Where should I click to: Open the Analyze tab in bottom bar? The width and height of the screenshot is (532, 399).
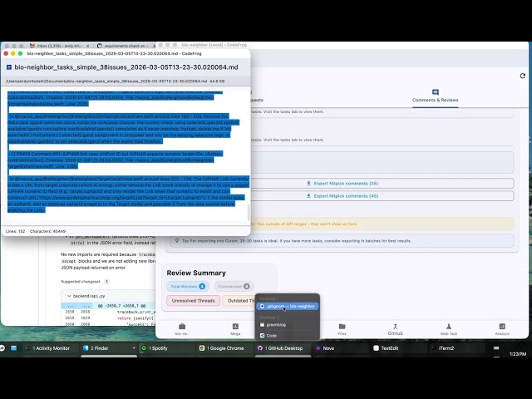click(502, 329)
